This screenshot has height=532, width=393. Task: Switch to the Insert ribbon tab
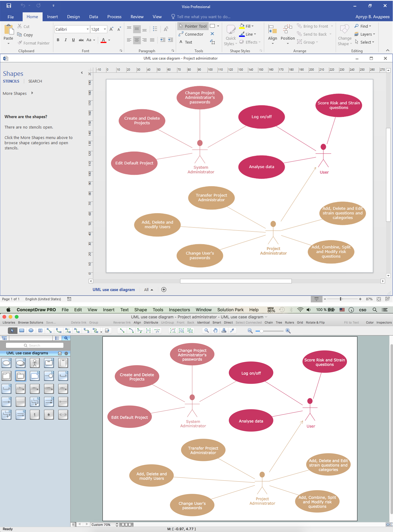pyautogui.click(x=52, y=17)
